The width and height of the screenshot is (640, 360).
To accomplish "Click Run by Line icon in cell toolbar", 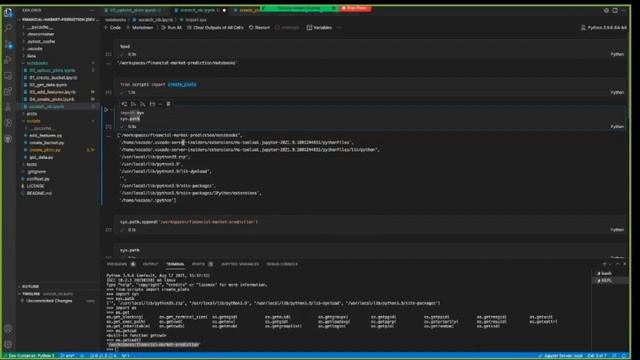I will point(124,104).
